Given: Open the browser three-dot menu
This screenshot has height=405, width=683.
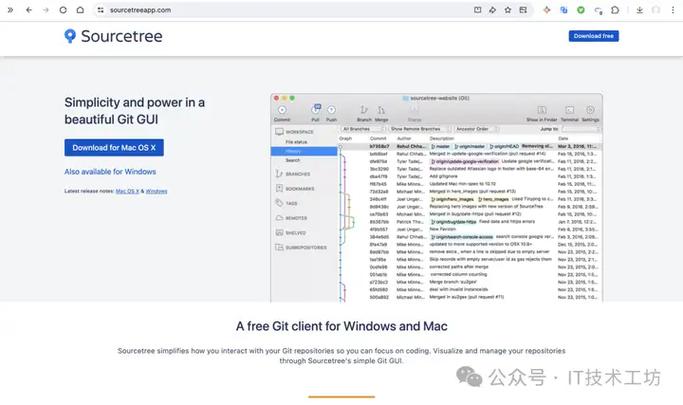Looking at the screenshot, I should [x=673, y=10].
